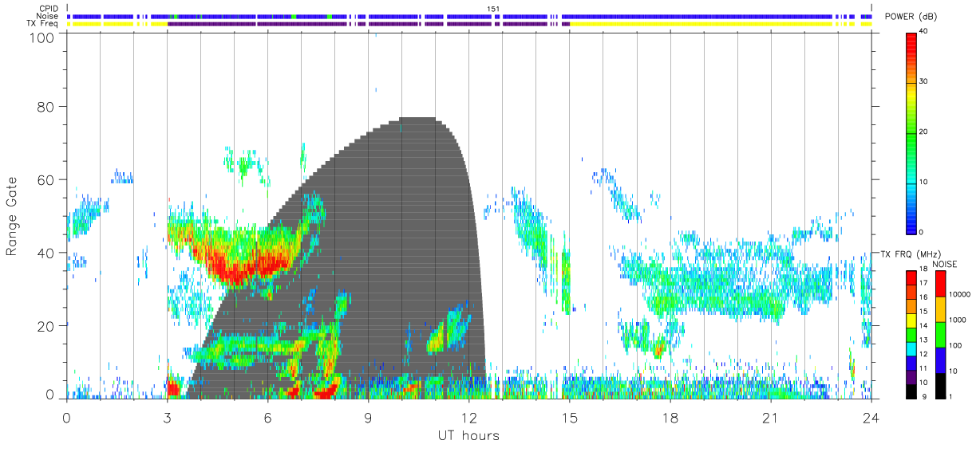Select the NOISE legend title
Image resolution: width=980 pixels, height=452 pixels.
(x=946, y=264)
